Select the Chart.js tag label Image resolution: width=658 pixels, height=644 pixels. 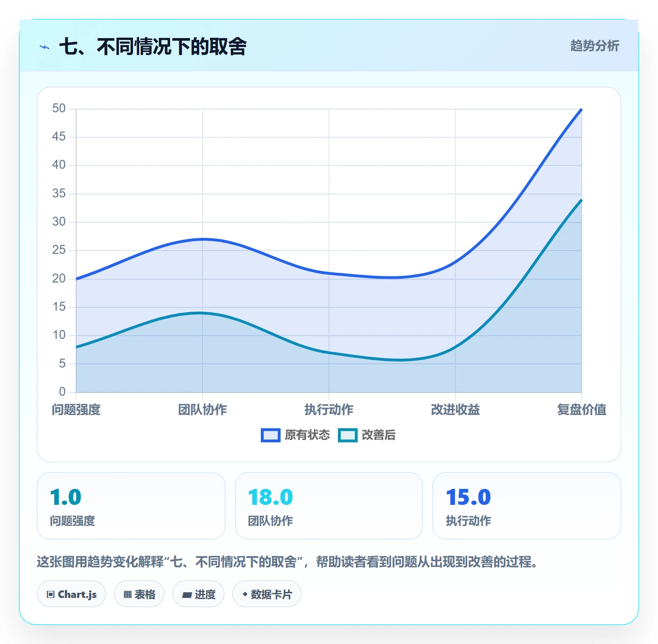click(x=77, y=595)
